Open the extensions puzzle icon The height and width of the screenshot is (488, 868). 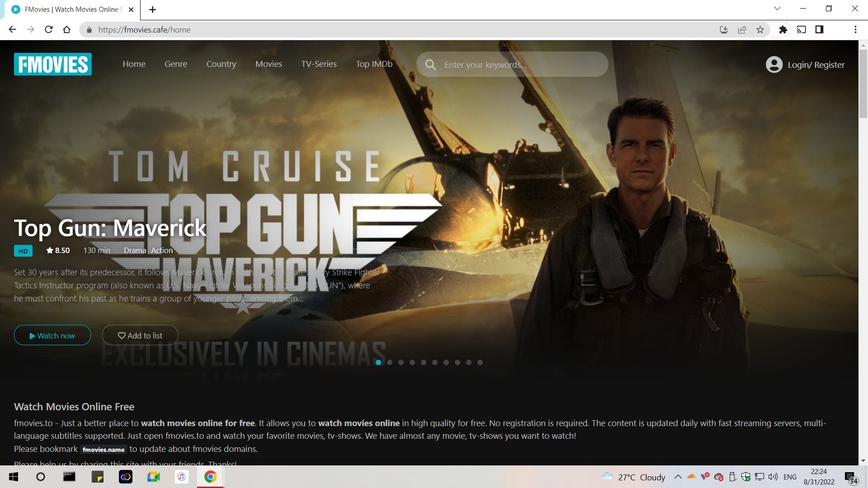783,30
